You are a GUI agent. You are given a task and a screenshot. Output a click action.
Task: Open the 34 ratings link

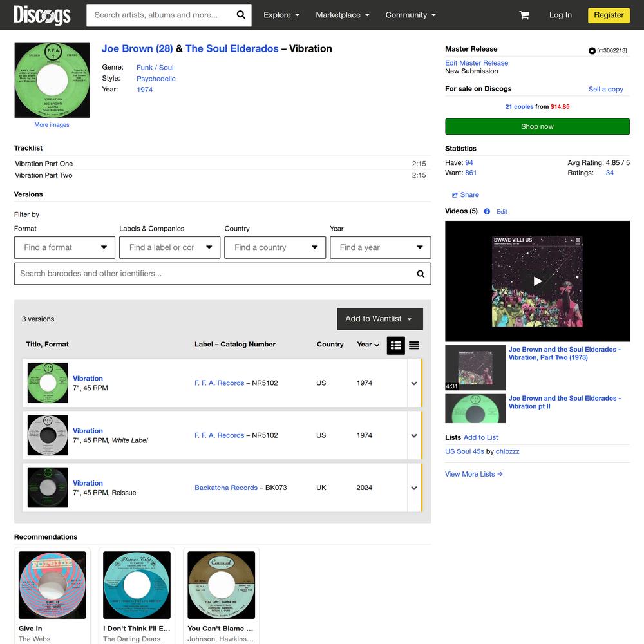pos(609,173)
